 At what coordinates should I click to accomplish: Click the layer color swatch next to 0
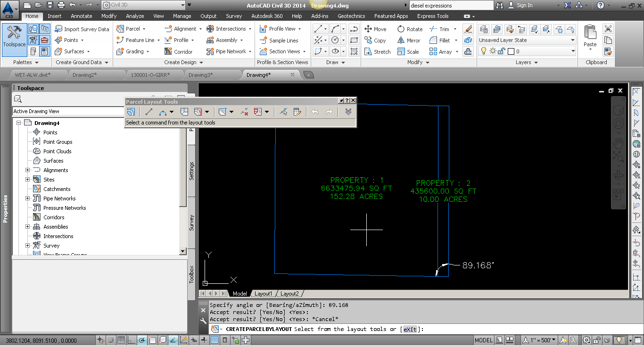tap(511, 51)
